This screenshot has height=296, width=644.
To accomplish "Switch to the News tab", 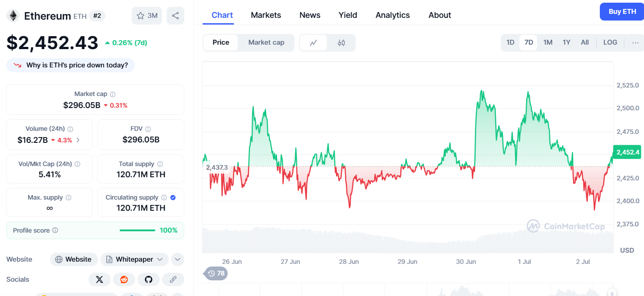I will [x=310, y=15].
